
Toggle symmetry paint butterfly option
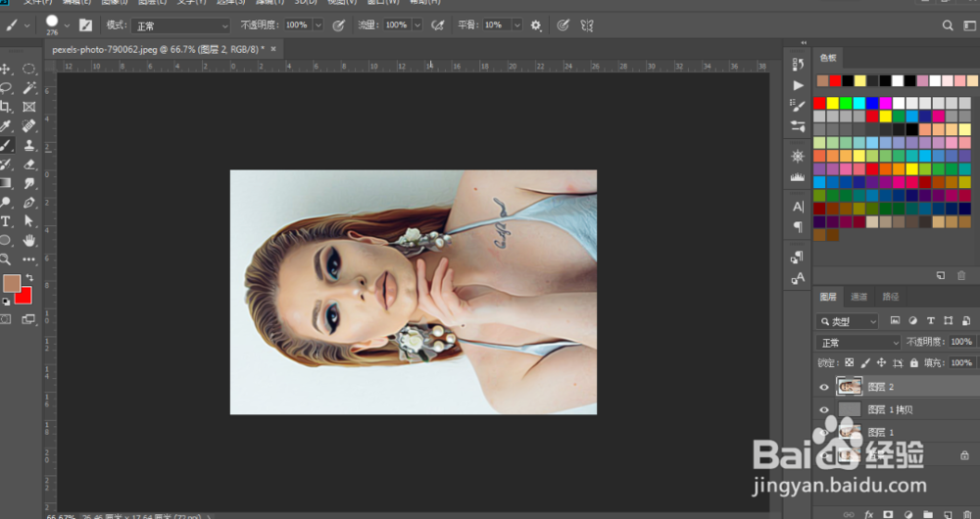586,25
